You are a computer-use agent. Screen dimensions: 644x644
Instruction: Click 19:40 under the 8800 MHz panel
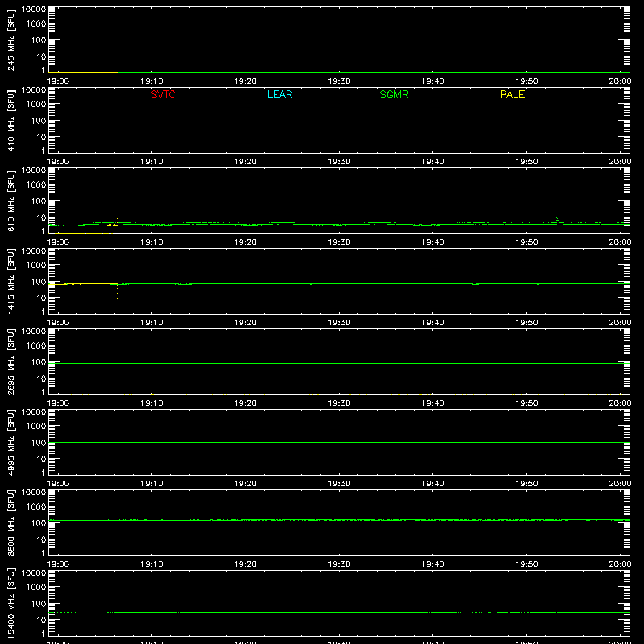[x=433, y=564]
